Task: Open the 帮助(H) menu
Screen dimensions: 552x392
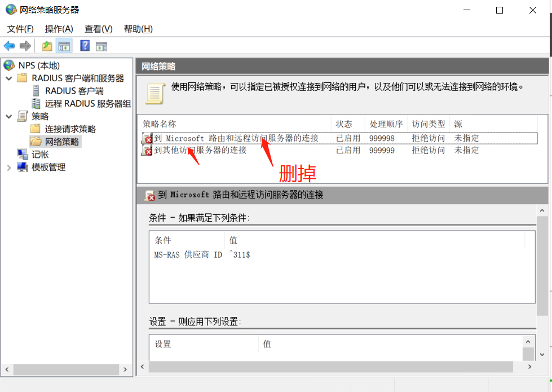Action: coord(138,29)
